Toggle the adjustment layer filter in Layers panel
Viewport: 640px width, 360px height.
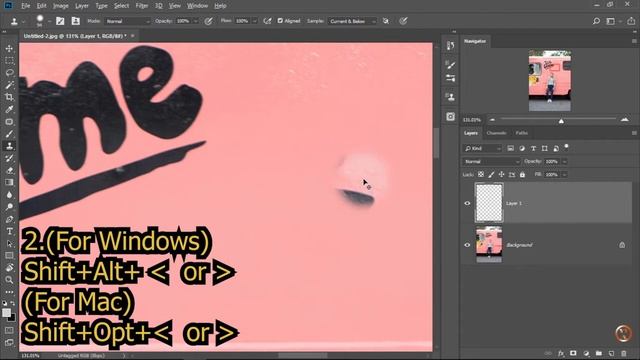tap(522, 148)
